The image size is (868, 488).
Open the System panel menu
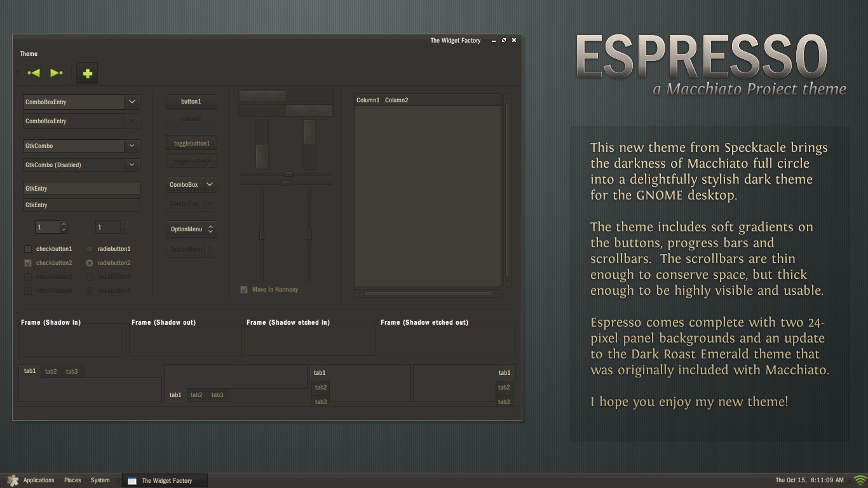(100, 480)
